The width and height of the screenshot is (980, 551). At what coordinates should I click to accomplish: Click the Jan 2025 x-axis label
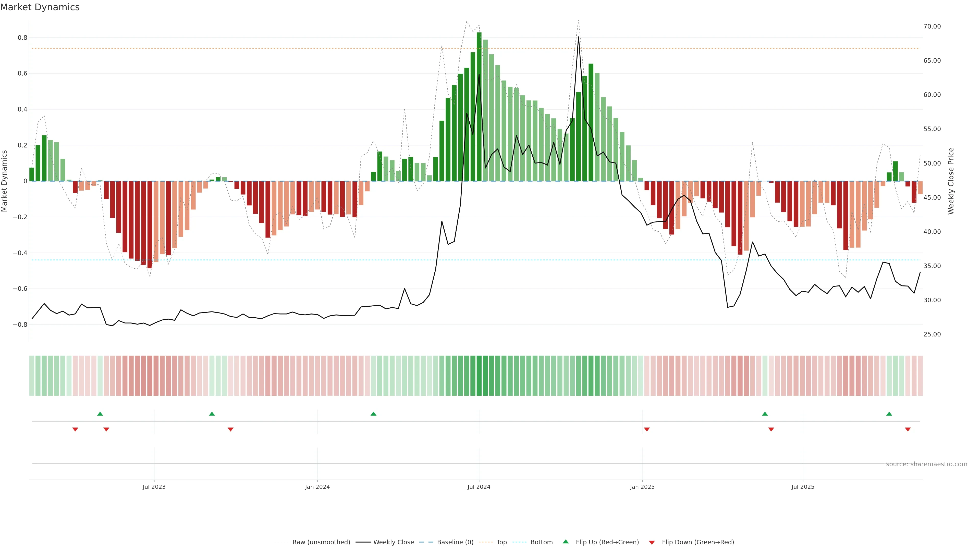(x=642, y=487)
